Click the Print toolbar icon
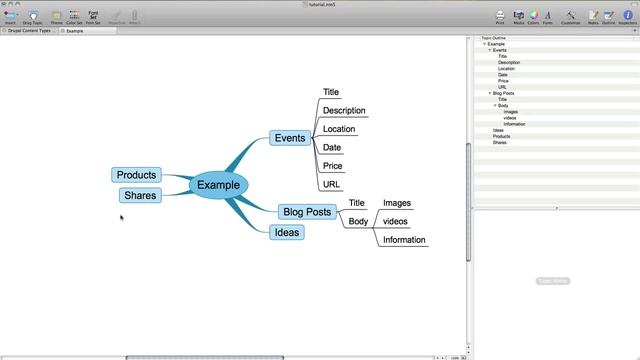This screenshot has height=360, width=640. pyautogui.click(x=500, y=16)
